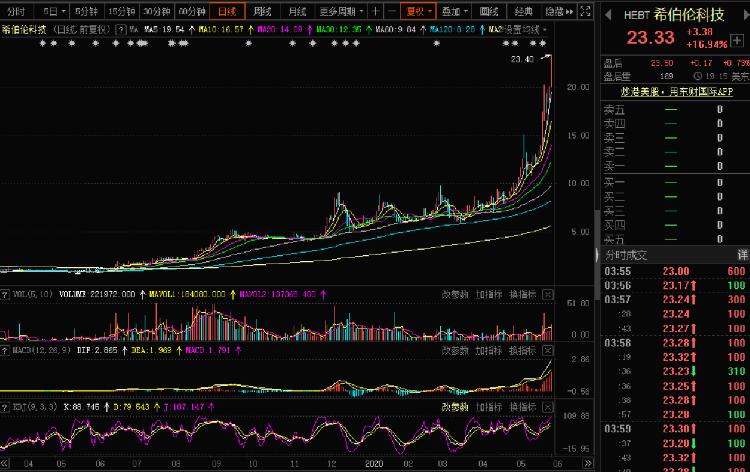Go to previous stock arrow beside HEBT
The height and width of the screenshot is (472, 750).
tap(608, 15)
